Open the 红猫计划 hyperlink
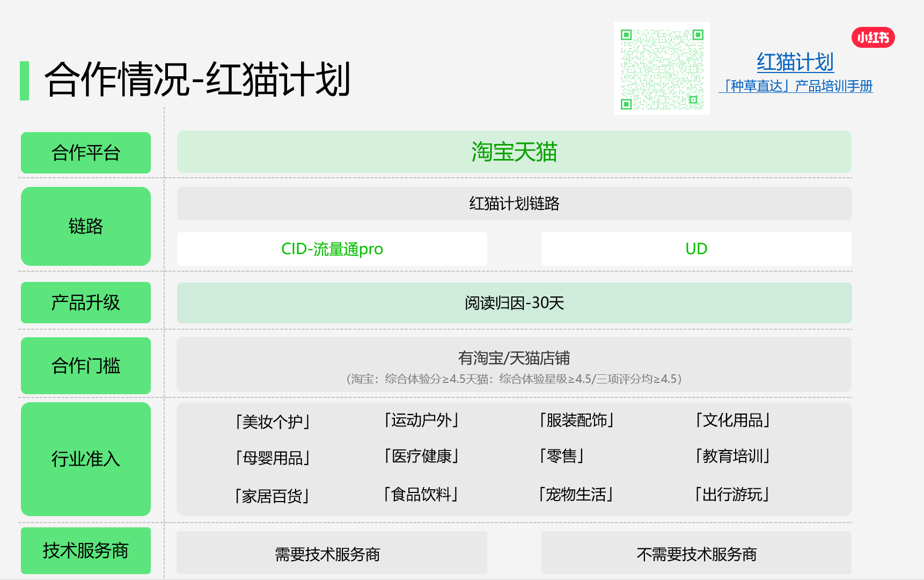924x580 pixels. click(x=795, y=62)
